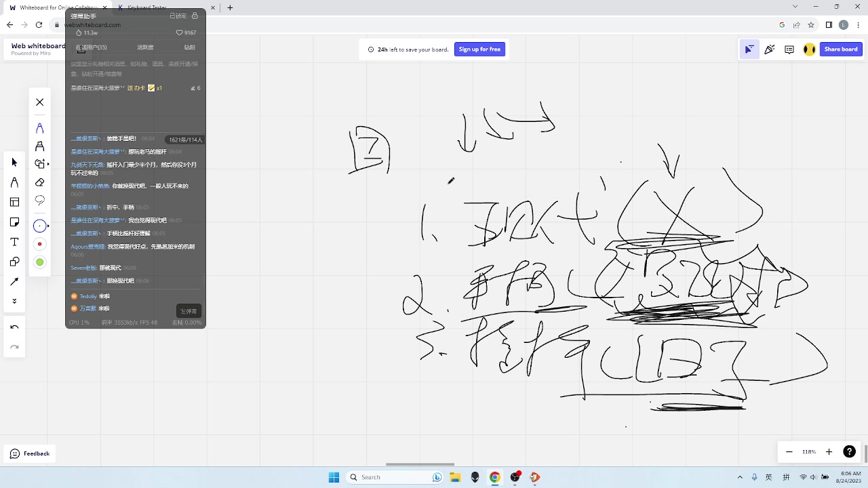Toggle the 英 input language indicator

(770, 477)
